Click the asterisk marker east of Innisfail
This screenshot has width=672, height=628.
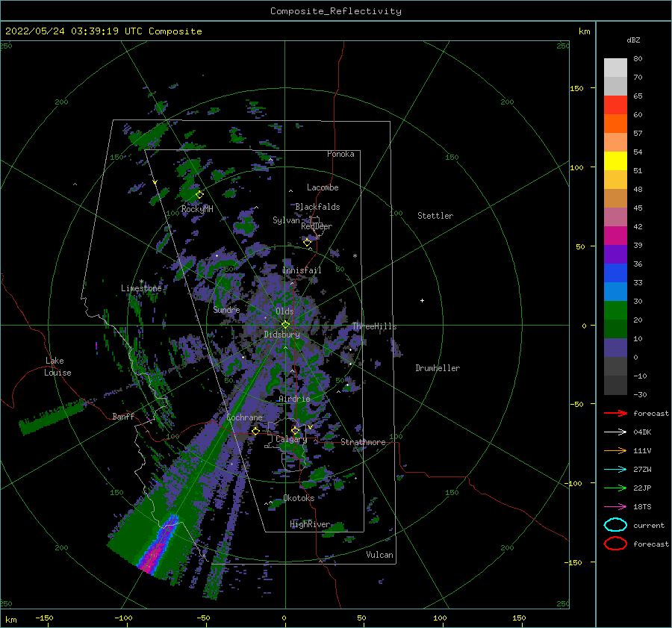(355, 256)
